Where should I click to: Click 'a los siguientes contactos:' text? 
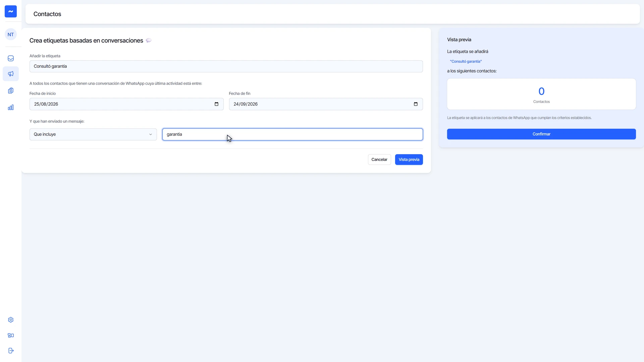(472, 71)
